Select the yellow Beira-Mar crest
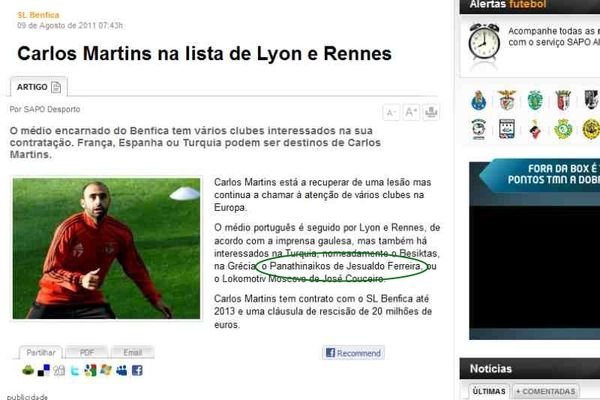Image resolution: width=600 pixels, height=400 pixels. tap(591, 129)
